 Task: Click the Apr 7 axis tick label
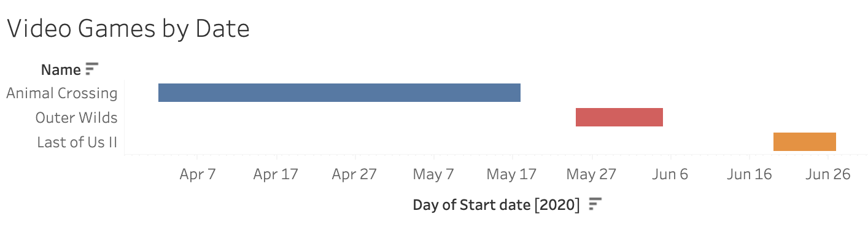[198, 174]
